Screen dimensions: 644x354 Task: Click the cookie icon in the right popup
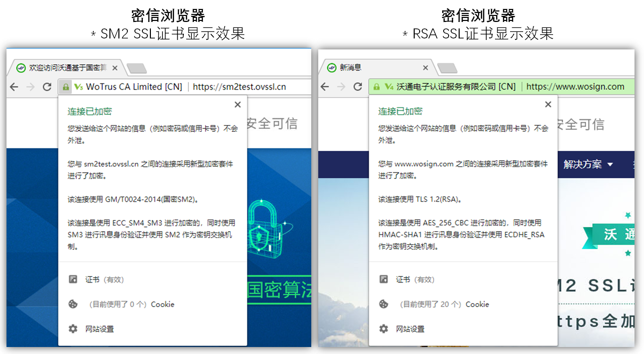tap(383, 304)
